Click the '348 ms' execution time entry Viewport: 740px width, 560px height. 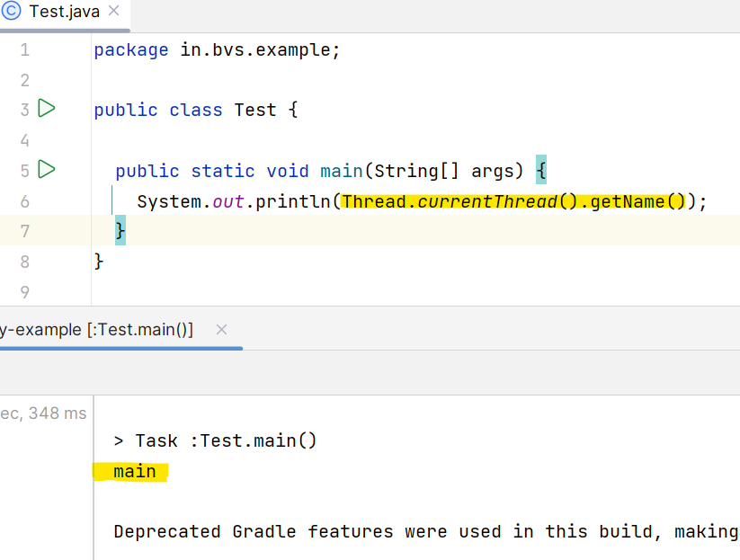pyautogui.click(x=58, y=413)
